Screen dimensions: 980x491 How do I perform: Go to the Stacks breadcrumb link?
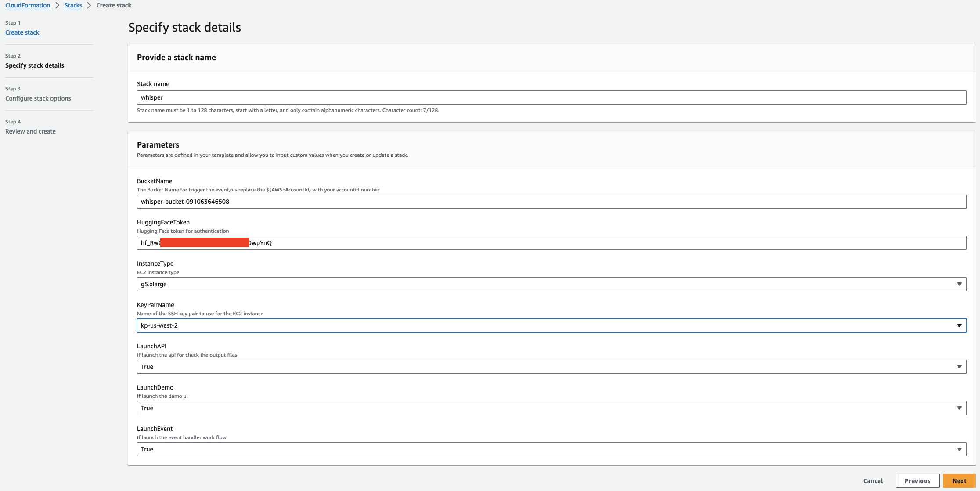tap(73, 5)
